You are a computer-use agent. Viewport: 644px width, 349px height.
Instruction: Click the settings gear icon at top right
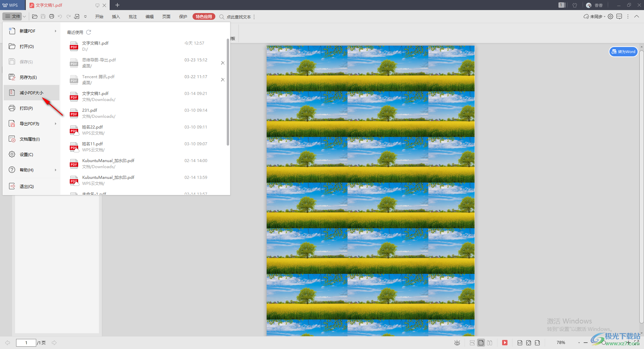click(610, 16)
